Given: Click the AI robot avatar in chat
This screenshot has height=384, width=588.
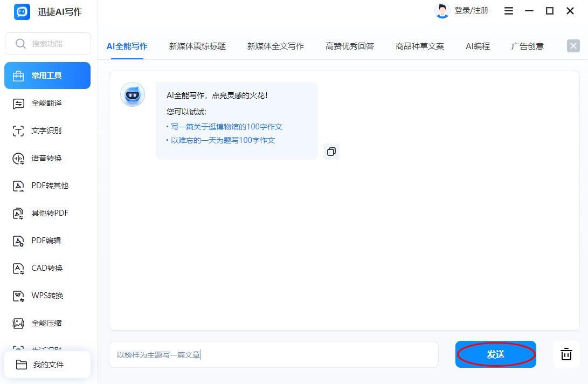Looking at the screenshot, I should click(x=133, y=94).
